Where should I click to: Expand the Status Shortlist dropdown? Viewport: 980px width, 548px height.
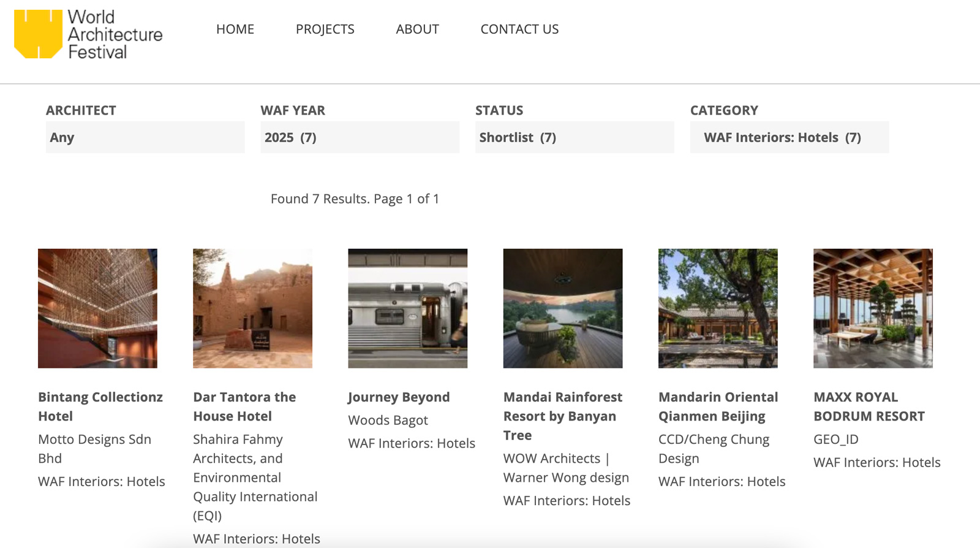pyautogui.click(x=575, y=137)
